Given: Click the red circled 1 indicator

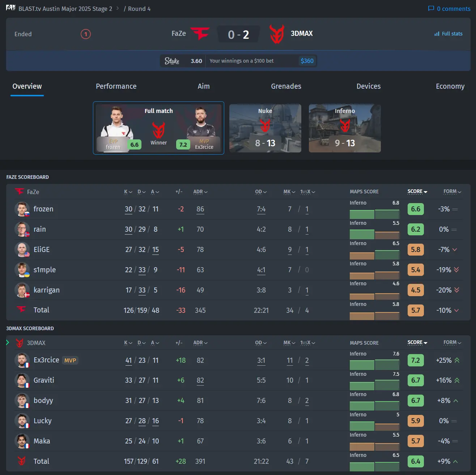Looking at the screenshot, I should point(86,34).
